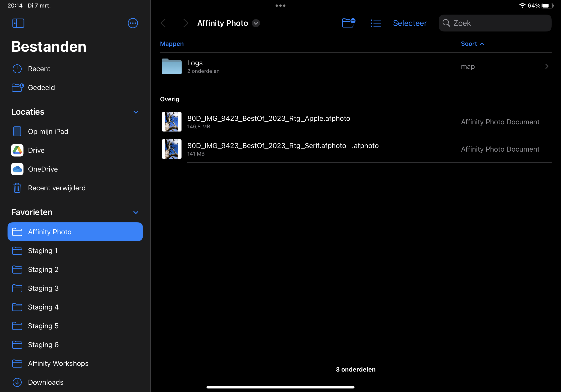Expand Logs row chevron

click(x=547, y=67)
